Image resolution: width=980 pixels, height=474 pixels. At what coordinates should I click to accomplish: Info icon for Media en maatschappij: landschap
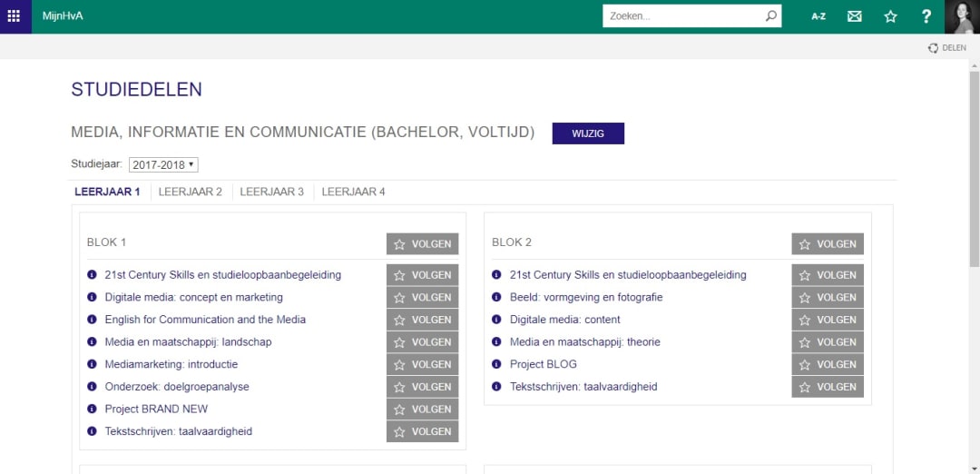pos(92,342)
